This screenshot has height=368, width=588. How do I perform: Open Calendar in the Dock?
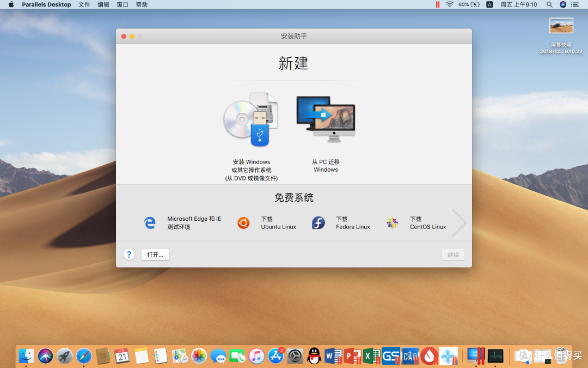click(x=122, y=355)
